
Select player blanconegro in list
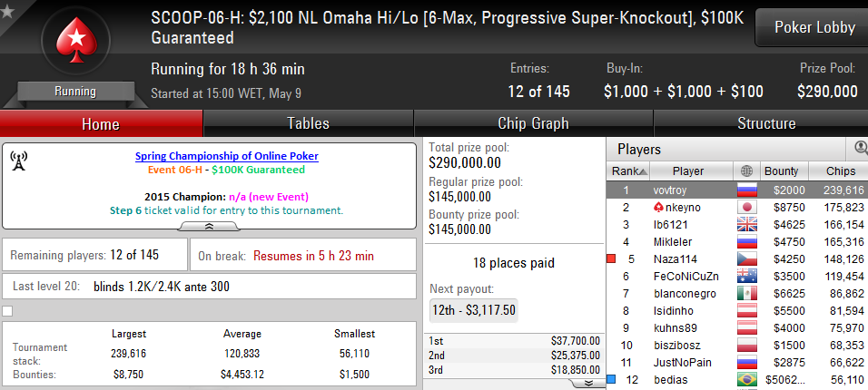737,294
